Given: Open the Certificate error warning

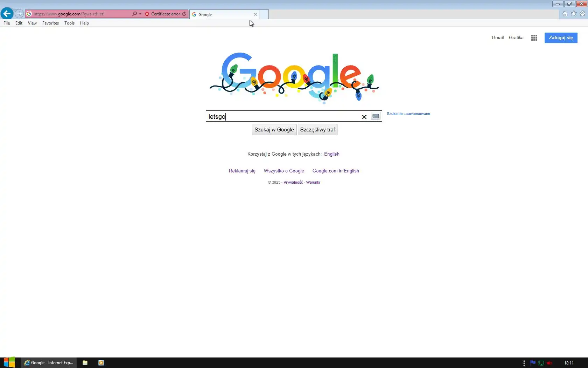Looking at the screenshot, I should [x=163, y=14].
